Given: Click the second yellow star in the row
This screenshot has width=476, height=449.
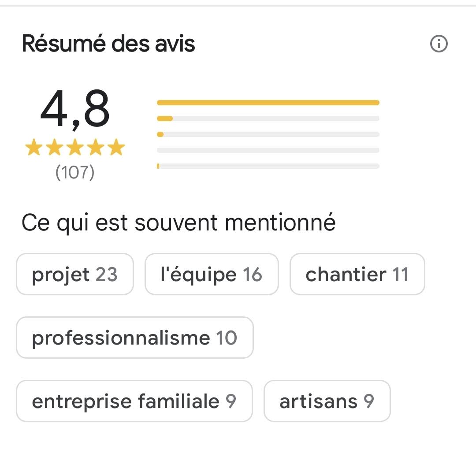Looking at the screenshot, I should pyautogui.click(x=54, y=148).
